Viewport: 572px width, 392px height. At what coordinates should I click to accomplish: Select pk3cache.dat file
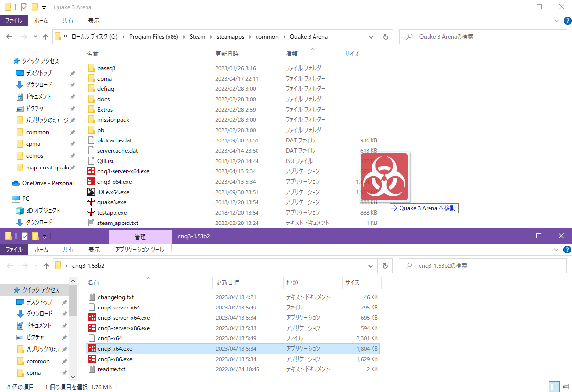coord(114,140)
